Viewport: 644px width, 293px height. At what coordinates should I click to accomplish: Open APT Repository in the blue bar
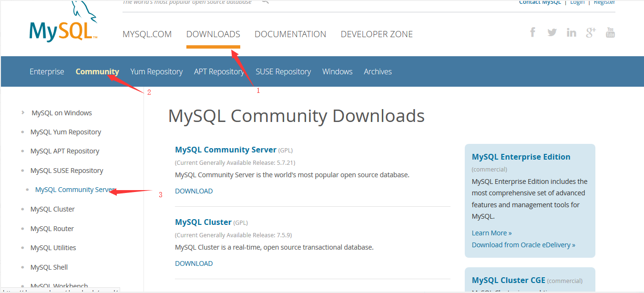[219, 71]
